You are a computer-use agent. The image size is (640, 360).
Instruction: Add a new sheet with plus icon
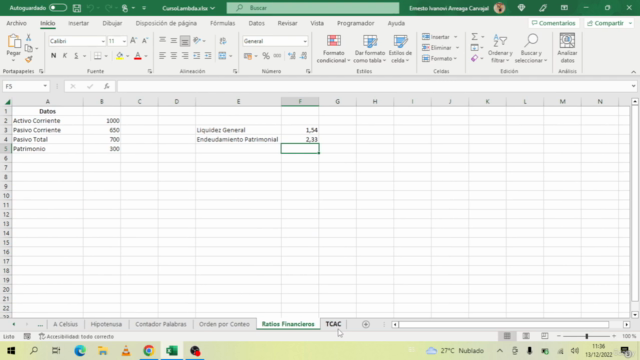click(366, 324)
